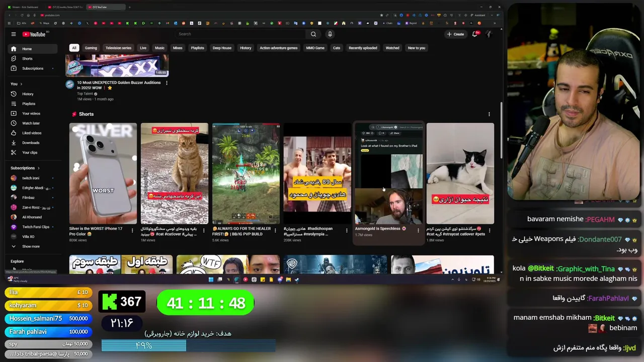
Task: Open options for hadichoopan short
Action: [347, 230]
